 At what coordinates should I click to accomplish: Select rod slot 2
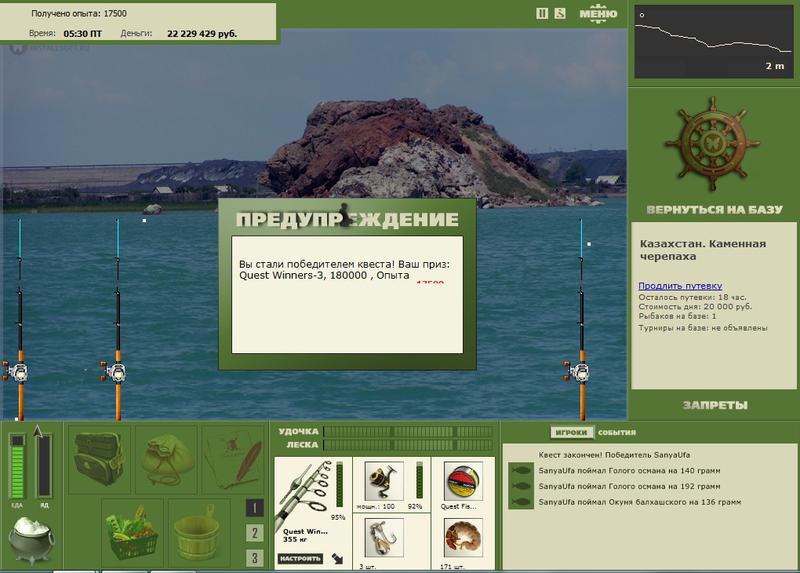click(x=255, y=533)
